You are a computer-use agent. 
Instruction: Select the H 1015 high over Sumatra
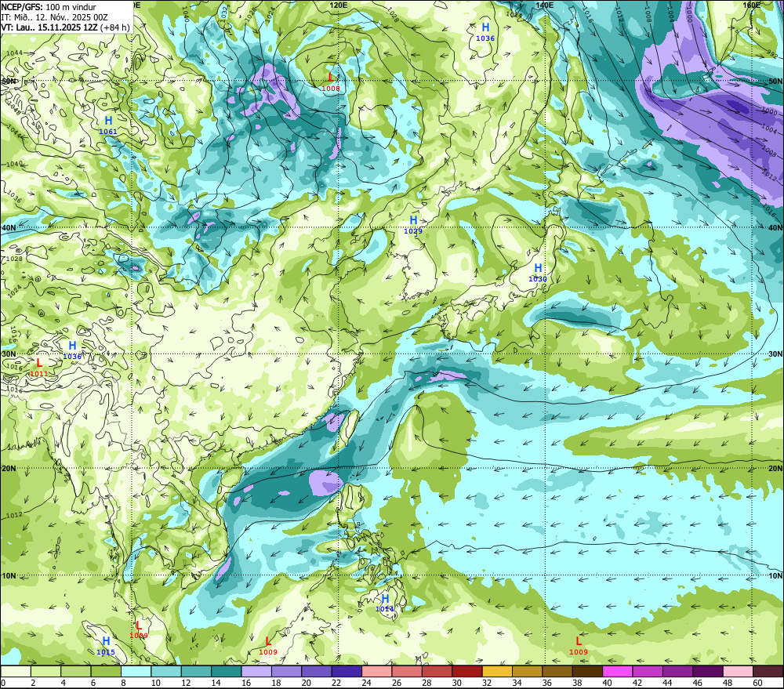coord(106,646)
